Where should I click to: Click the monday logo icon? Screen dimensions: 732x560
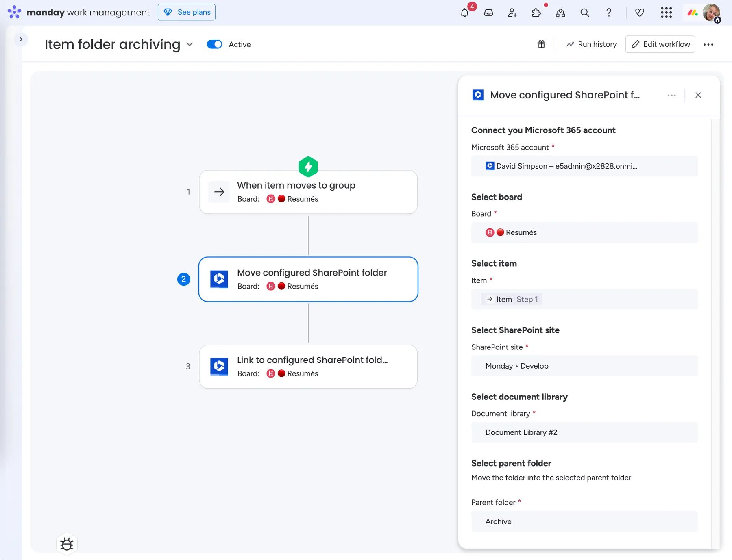[14, 12]
